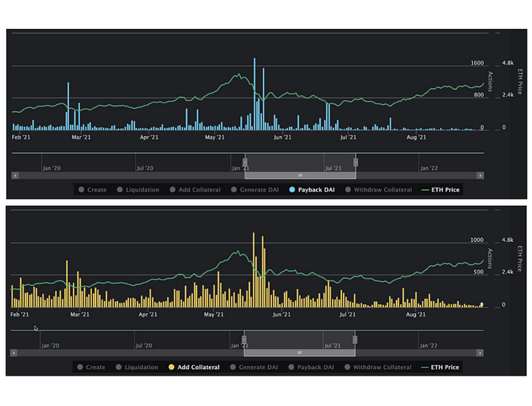Hide Add Collateral series in bottom chart
The height and width of the screenshot is (406, 532).
194,367
